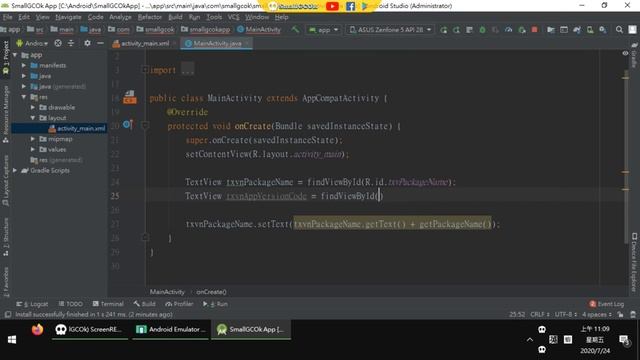Collapse the res folder
This screenshot has width=640, height=360.
[24, 97]
